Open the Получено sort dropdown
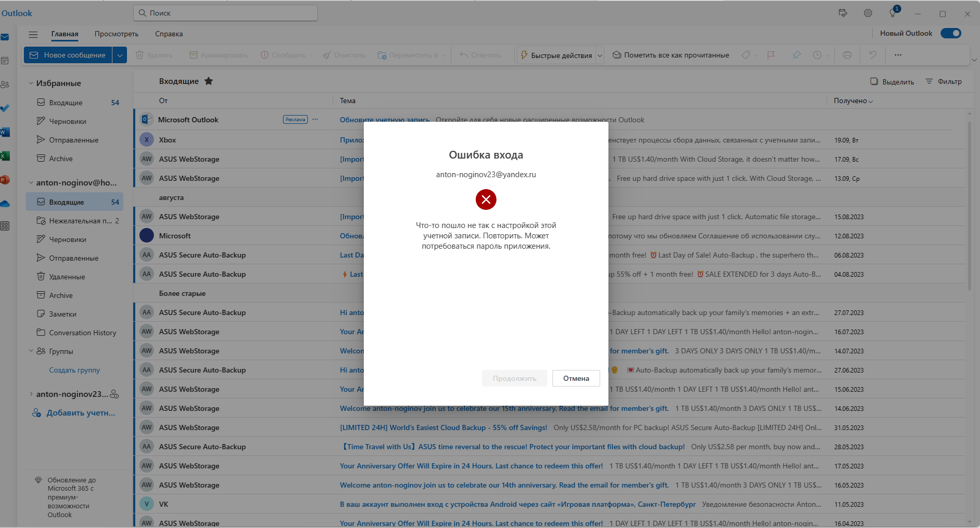980x528 pixels. tap(853, 101)
